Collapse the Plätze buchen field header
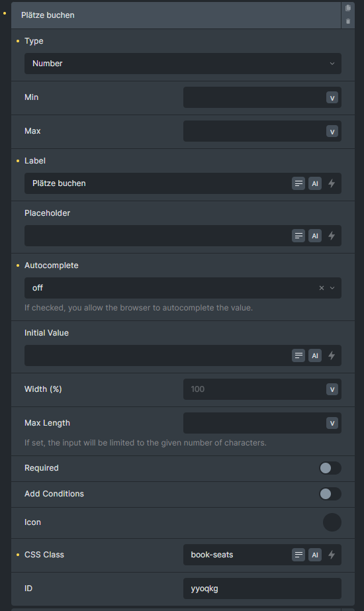This screenshot has height=611, width=364. (x=176, y=15)
